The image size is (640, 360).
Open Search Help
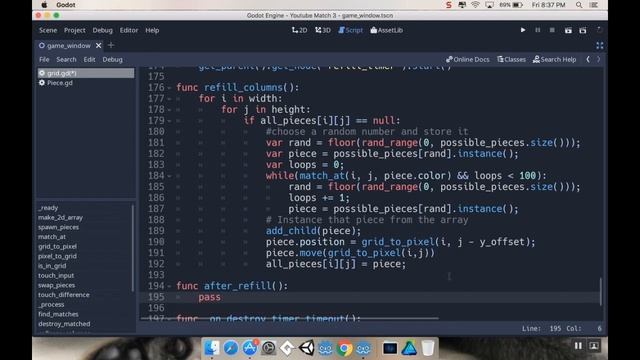(x=554, y=60)
